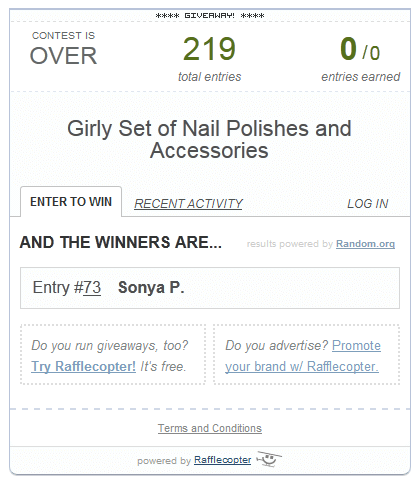Open the Random.org link
This screenshot has width=420, height=480.
365,244
